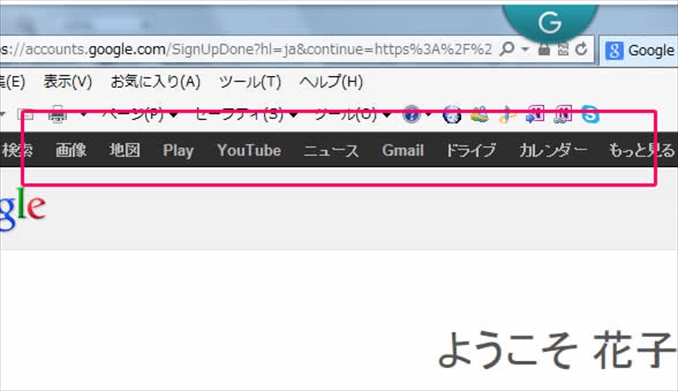Open the ページ(P) command bar dropdown
Viewport: 678px width, 391px height.
[x=140, y=115]
